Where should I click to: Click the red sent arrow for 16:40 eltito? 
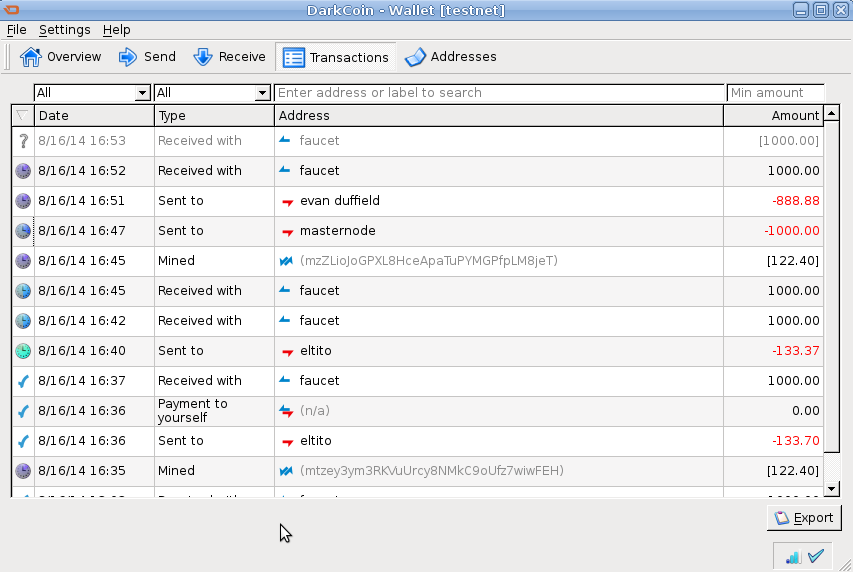pos(287,352)
